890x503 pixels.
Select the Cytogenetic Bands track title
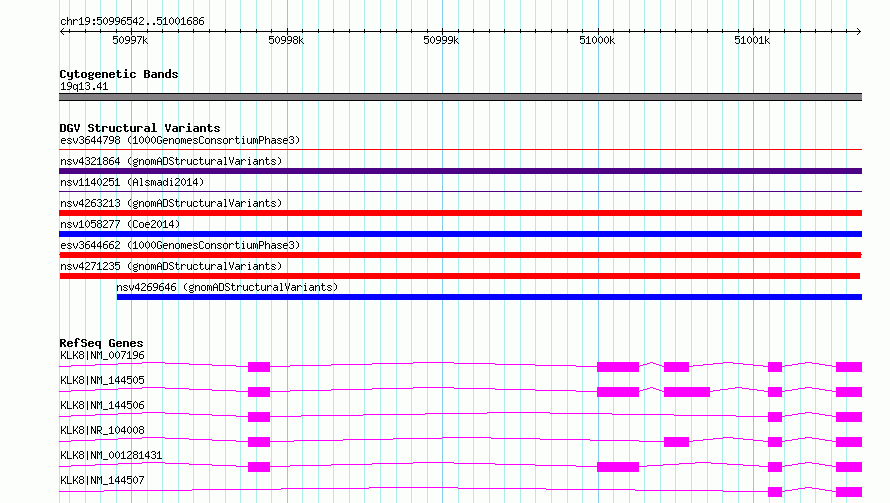pos(119,74)
